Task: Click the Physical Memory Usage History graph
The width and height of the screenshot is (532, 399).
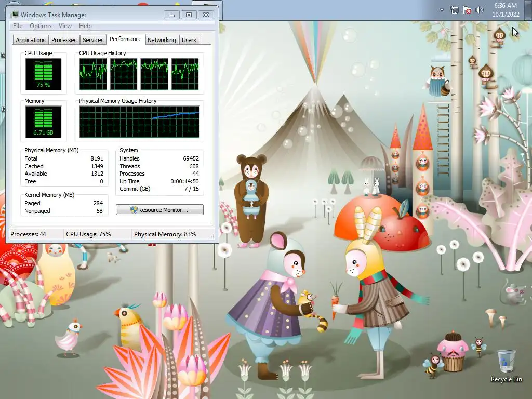Action: [139, 122]
